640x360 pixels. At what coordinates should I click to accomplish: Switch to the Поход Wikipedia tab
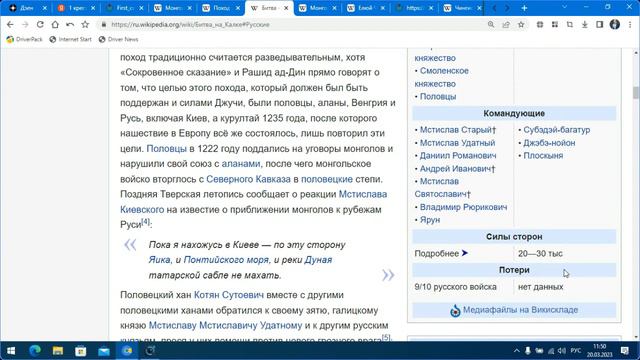[221, 8]
